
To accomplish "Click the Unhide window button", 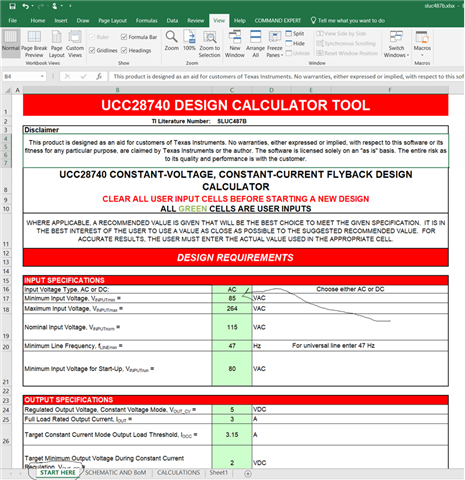I will [298, 53].
